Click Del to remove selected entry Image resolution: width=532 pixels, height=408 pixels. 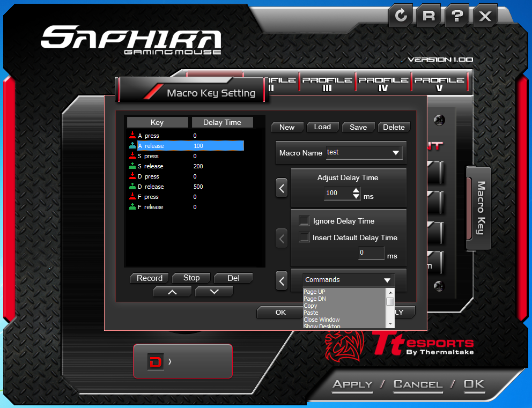(233, 278)
